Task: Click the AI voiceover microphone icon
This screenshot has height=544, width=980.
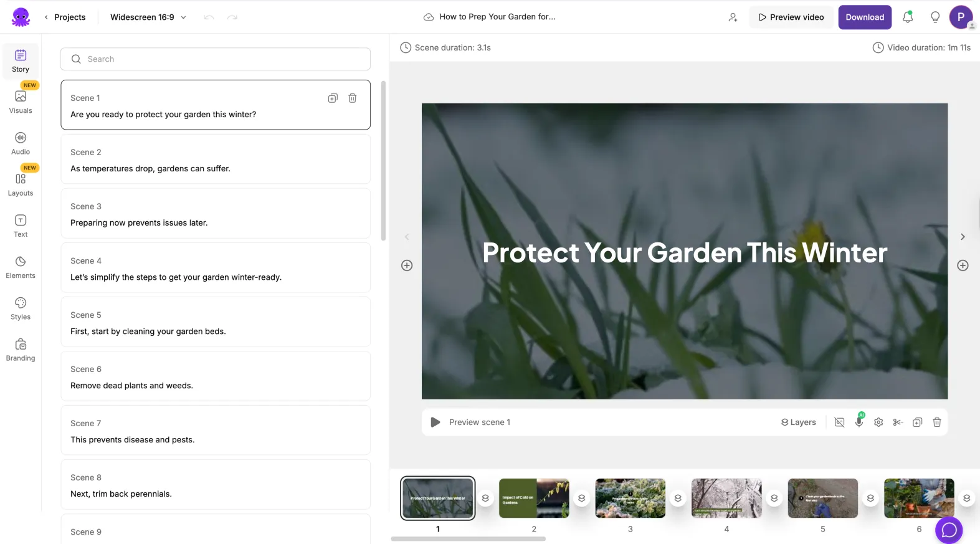Action: point(859,422)
